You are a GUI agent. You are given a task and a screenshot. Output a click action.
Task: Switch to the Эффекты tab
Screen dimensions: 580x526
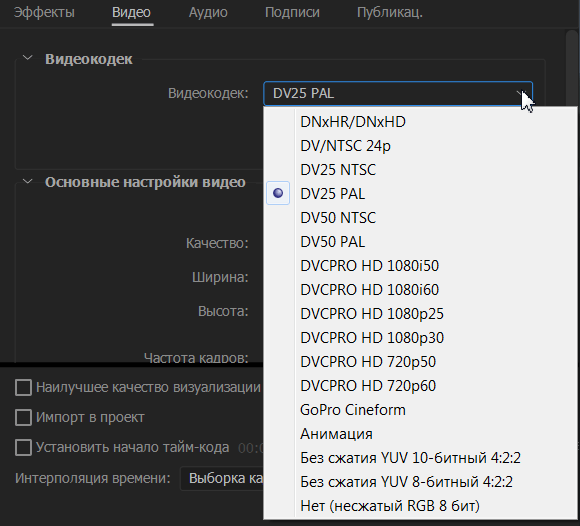coord(44,12)
